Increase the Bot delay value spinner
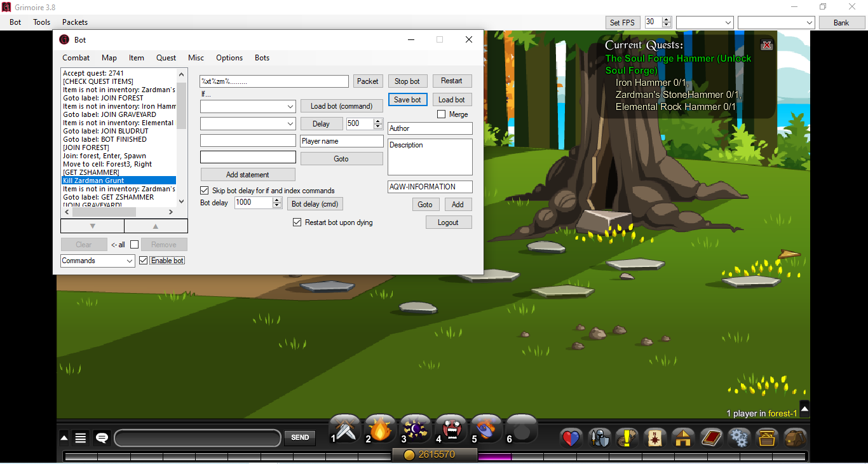 tap(277, 200)
